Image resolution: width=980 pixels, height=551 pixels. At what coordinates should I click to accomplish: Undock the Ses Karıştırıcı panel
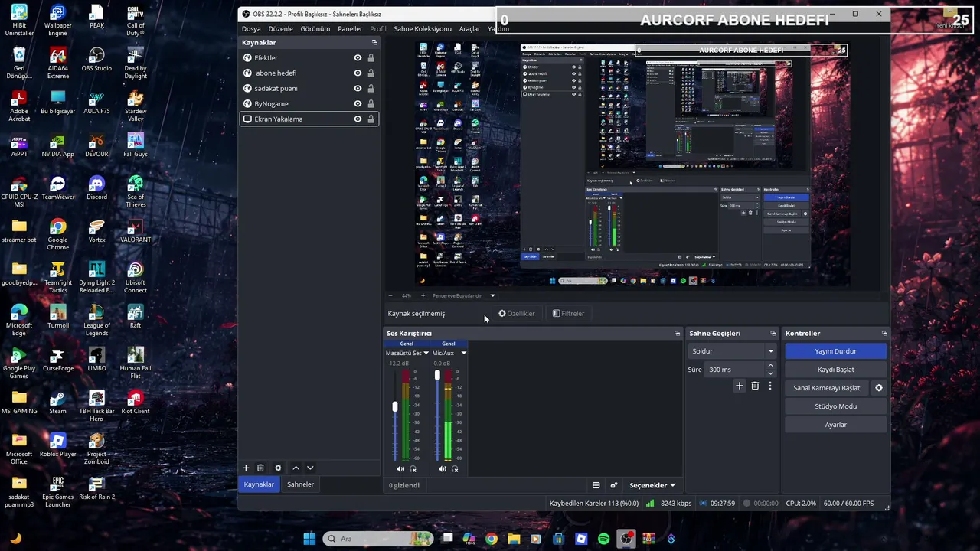click(x=677, y=333)
